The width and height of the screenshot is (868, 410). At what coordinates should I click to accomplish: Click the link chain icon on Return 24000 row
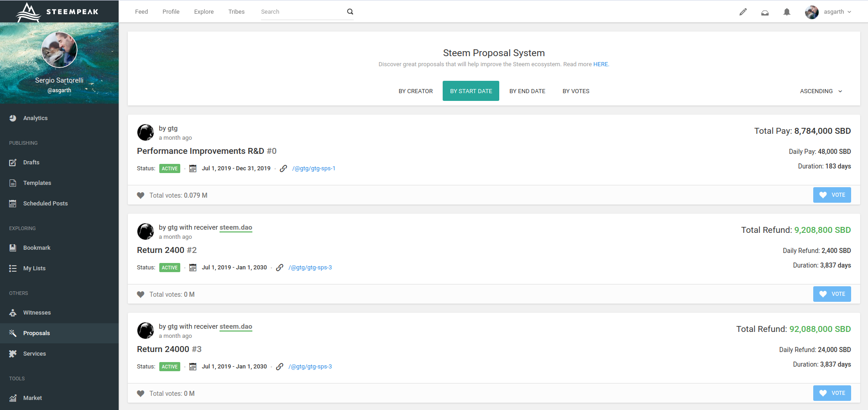[280, 367]
